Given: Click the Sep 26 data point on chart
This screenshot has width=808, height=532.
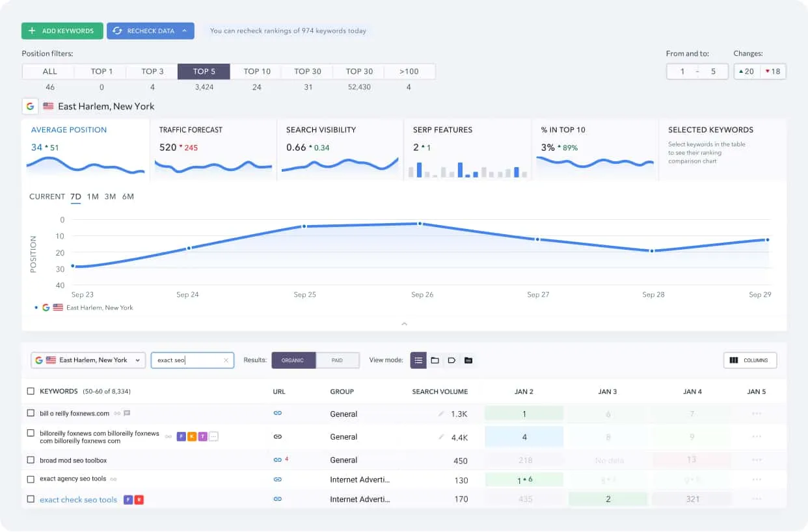Looking at the screenshot, I should [x=420, y=224].
